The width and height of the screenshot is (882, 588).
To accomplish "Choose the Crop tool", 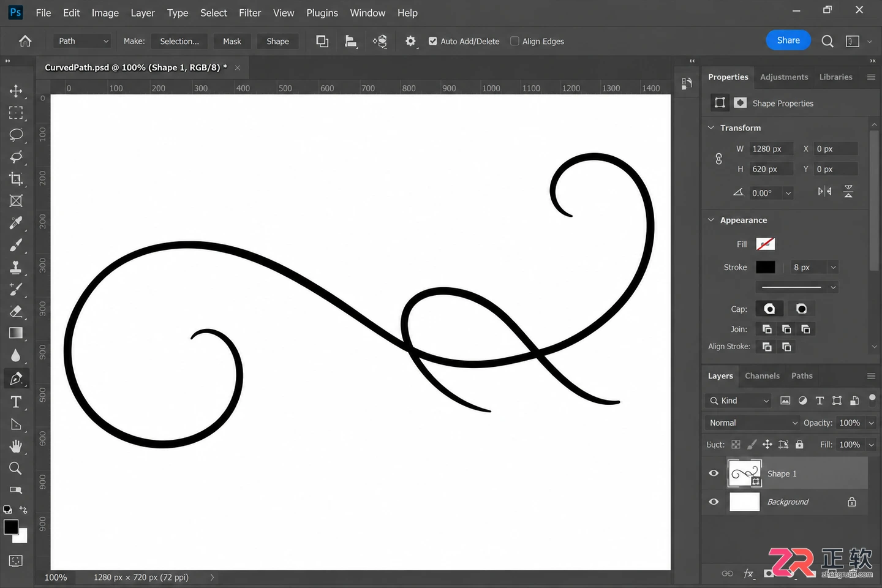I will coord(16,179).
